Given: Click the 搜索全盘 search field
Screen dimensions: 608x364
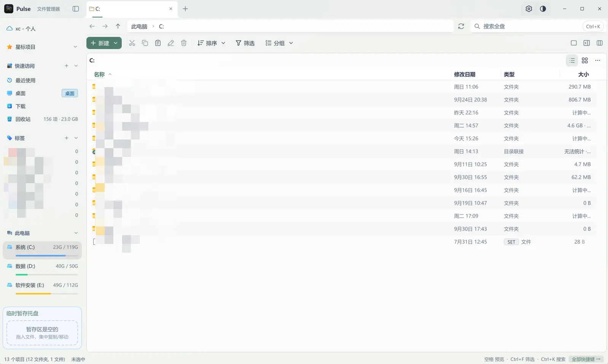Looking at the screenshot, I should 538,26.
